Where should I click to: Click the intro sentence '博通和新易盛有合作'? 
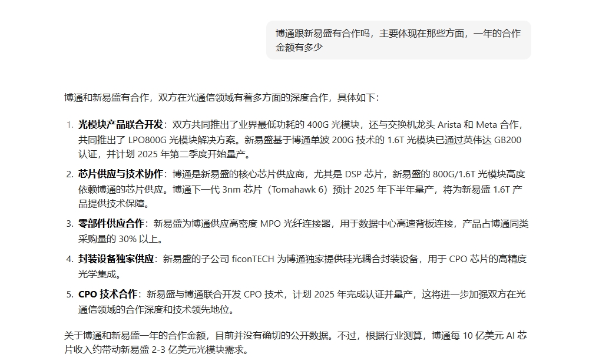pyautogui.click(x=107, y=98)
